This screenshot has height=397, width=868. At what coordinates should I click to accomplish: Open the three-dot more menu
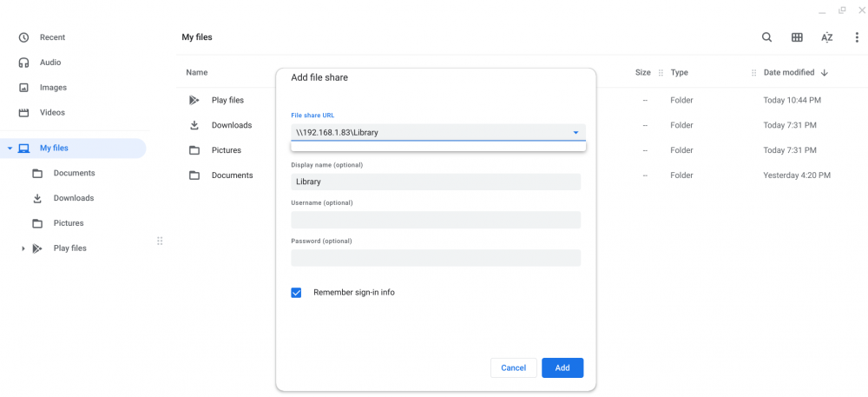(857, 37)
